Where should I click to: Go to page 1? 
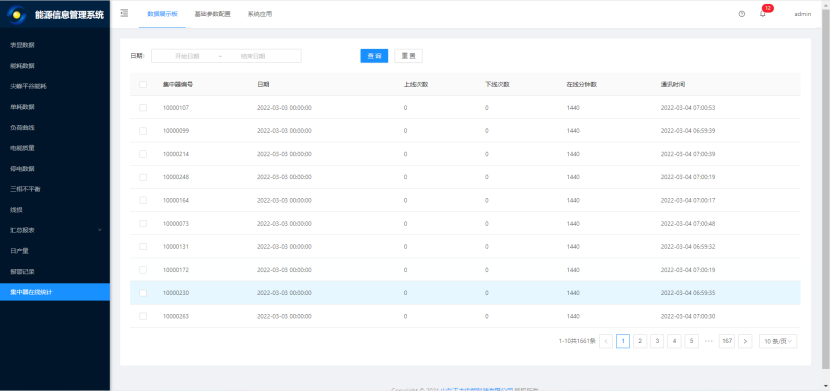623,341
